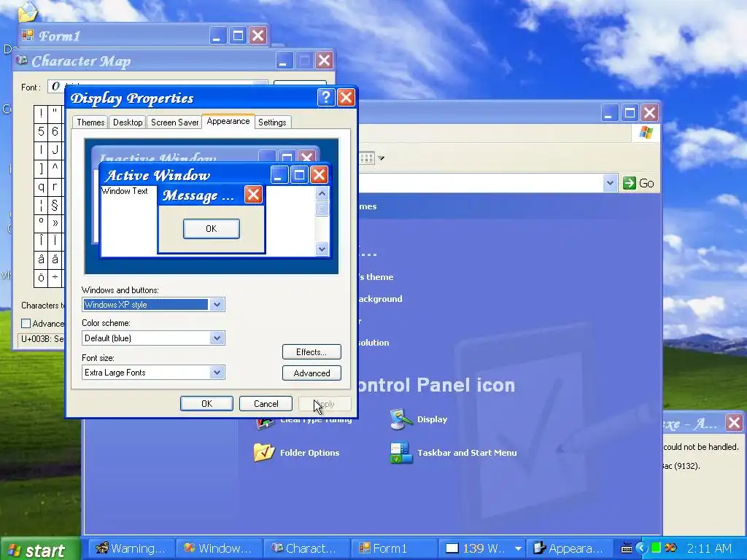
Task: Click Taskbar and Start Menu link text
Action: pyautogui.click(x=467, y=453)
